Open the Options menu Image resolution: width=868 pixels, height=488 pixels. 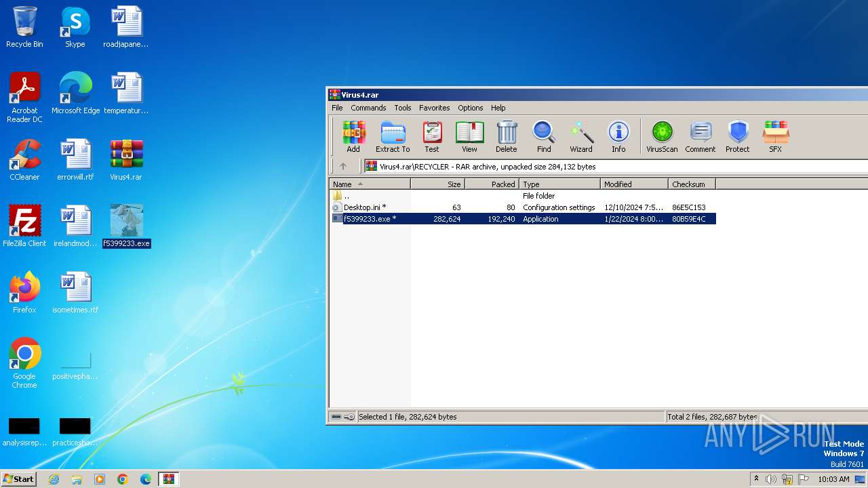click(x=471, y=108)
